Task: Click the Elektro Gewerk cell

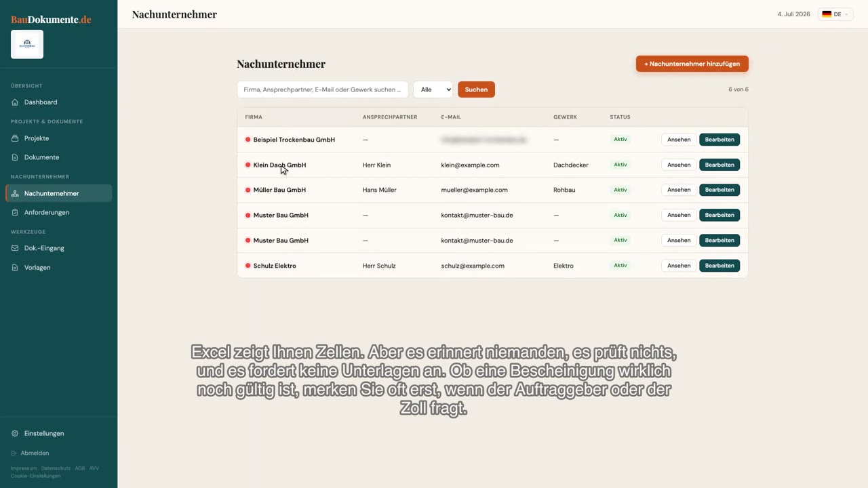Action: tap(564, 266)
